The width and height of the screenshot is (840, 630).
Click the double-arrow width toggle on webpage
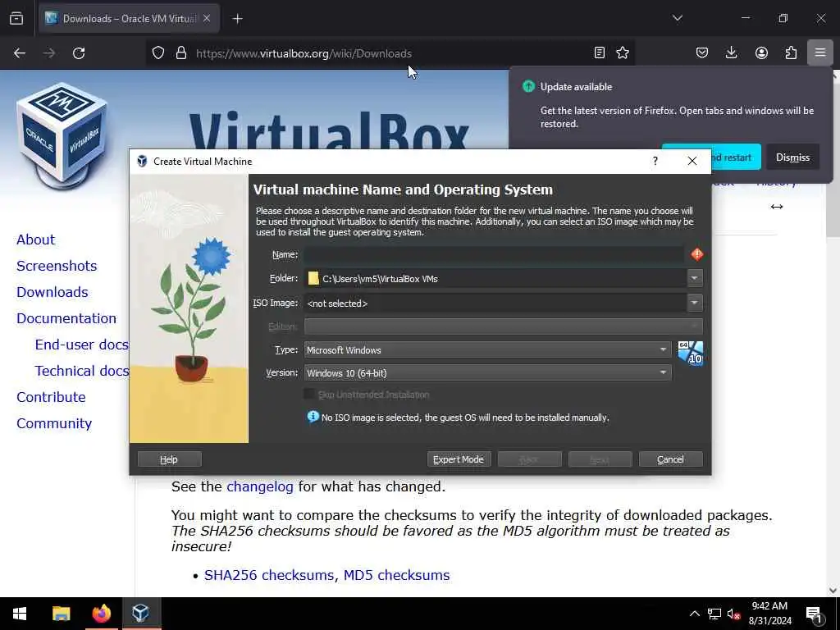(x=777, y=206)
